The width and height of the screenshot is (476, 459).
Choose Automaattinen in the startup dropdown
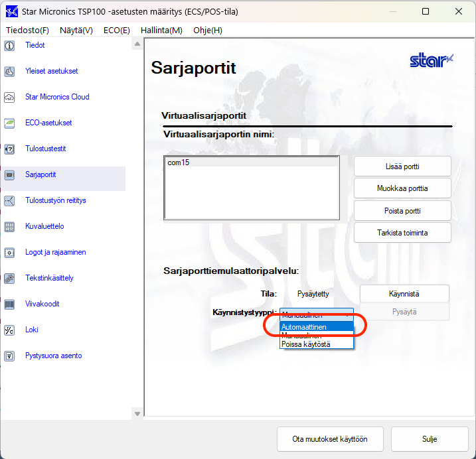(x=316, y=327)
